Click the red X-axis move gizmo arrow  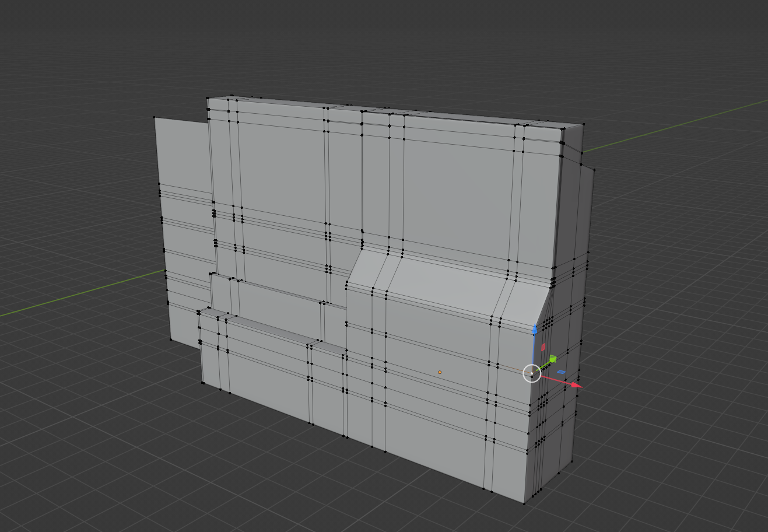tap(576, 384)
